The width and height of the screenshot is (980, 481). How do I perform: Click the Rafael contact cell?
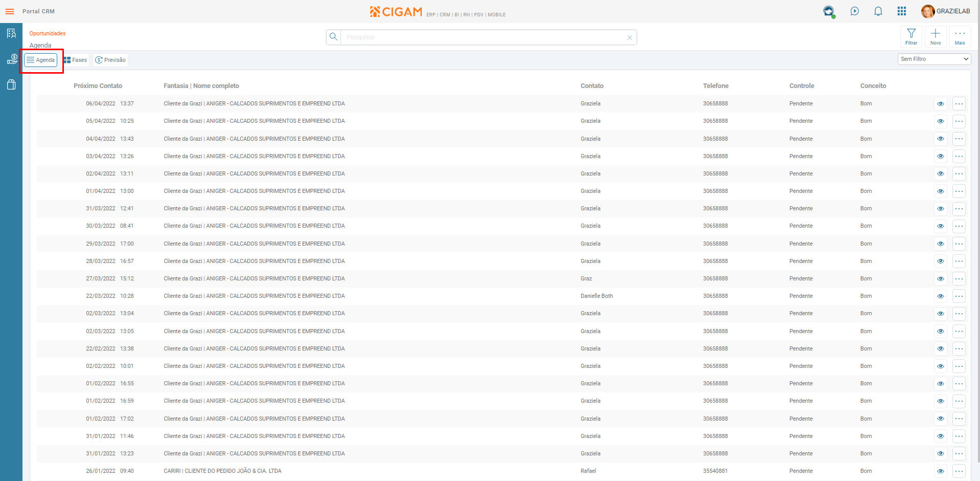[x=588, y=471]
